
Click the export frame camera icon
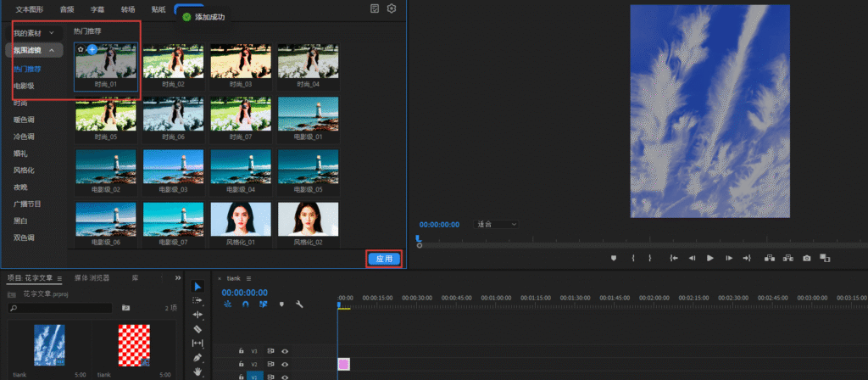(x=807, y=258)
